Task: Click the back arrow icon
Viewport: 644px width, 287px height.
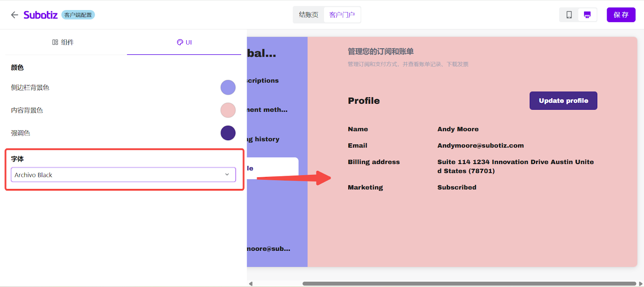Action: (14, 15)
